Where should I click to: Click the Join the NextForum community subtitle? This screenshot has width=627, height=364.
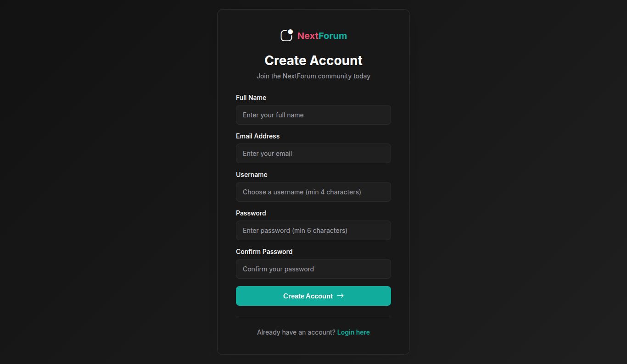[313, 76]
